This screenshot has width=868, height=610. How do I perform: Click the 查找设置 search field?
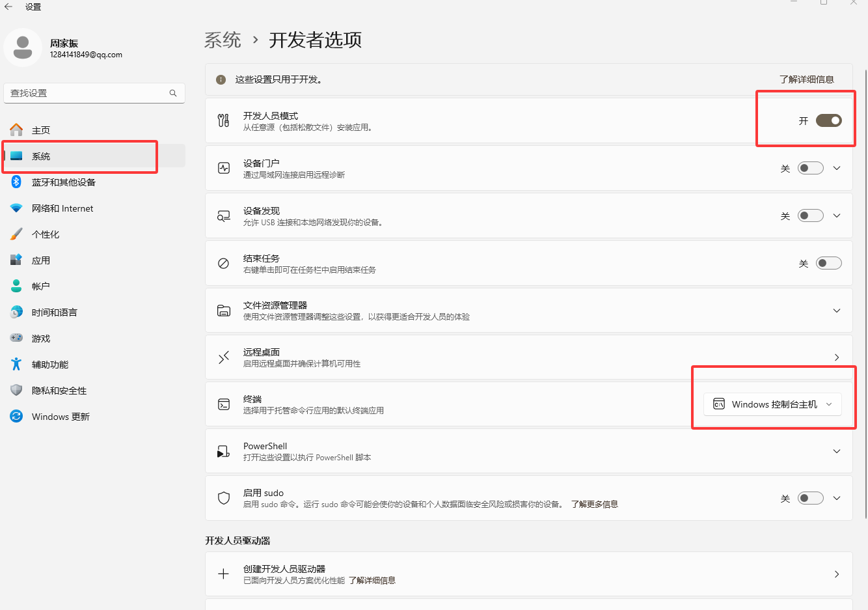pos(88,93)
